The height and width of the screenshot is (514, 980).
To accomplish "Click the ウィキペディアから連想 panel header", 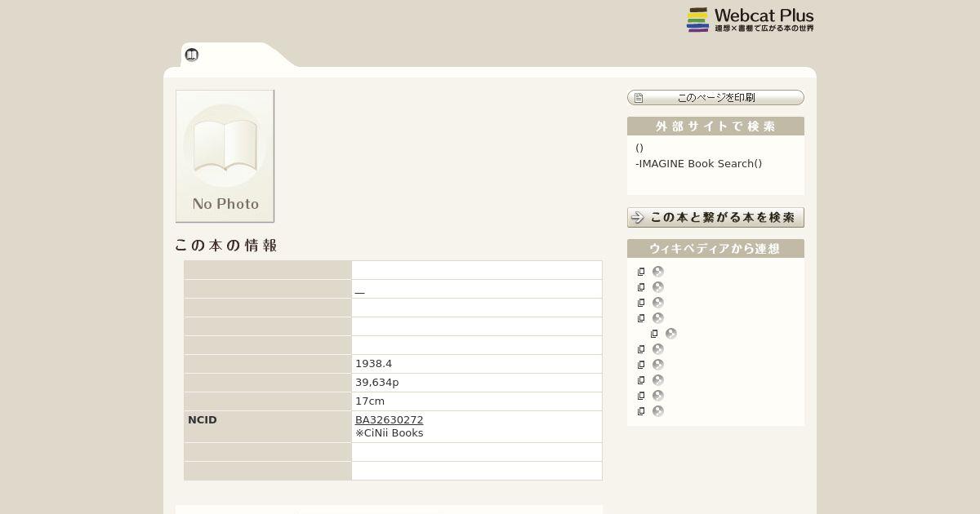I will point(715,249).
